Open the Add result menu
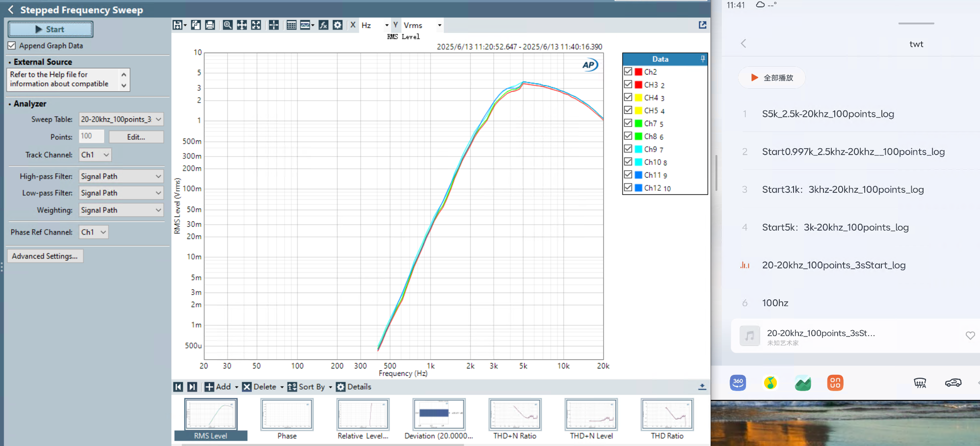 pyautogui.click(x=221, y=387)
